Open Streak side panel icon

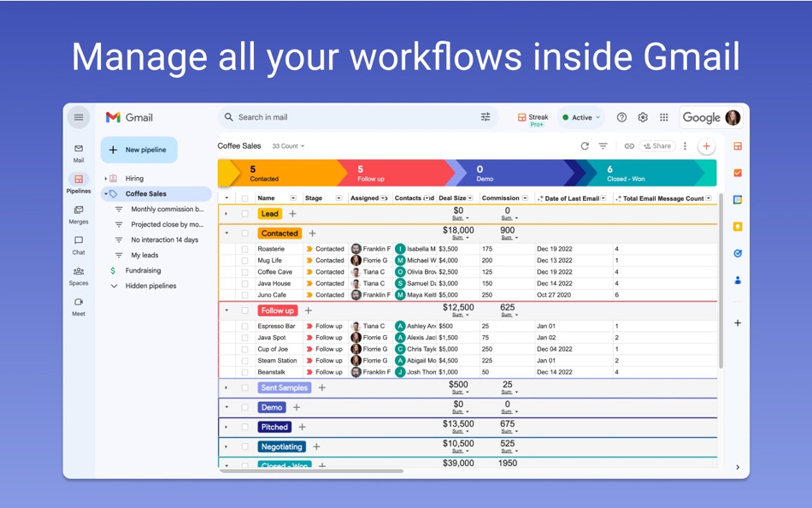(x=738, y=146)
